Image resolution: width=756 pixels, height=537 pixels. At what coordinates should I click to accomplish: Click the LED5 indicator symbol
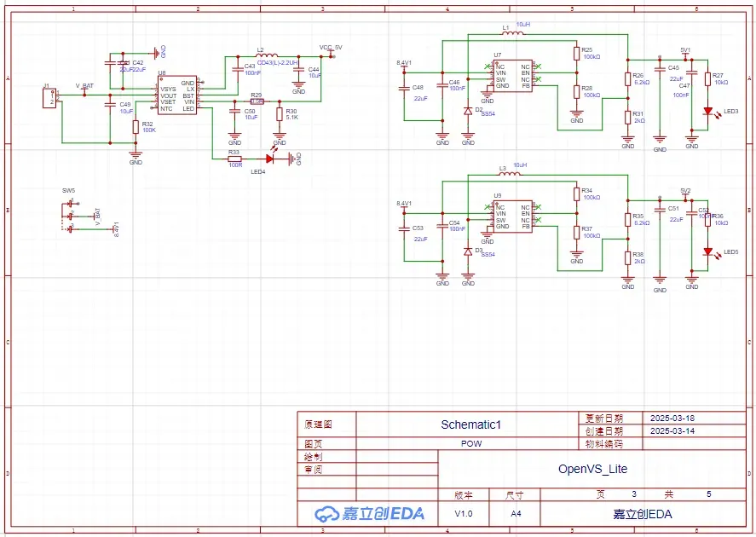[x=707, y=251]
